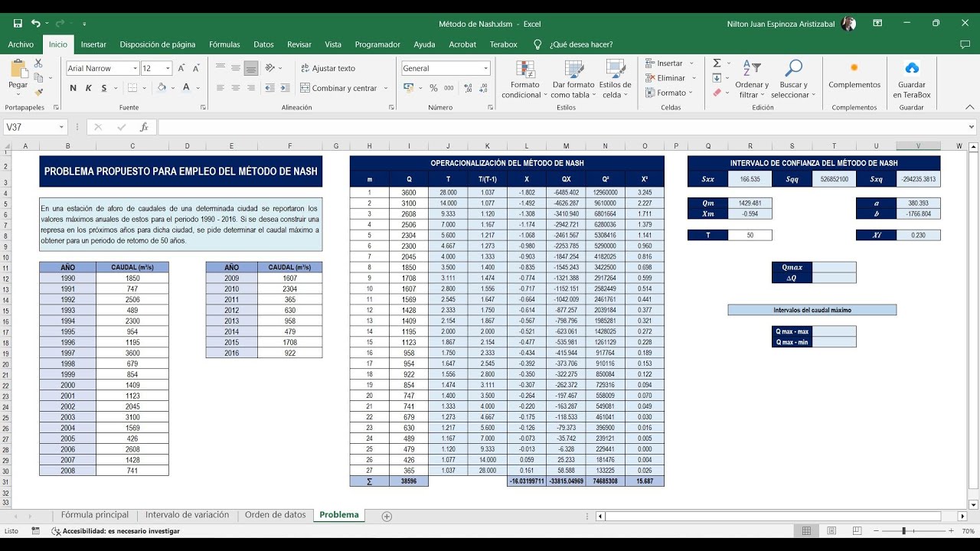Click accessibility status 'es necesario investigar'
This screenshot has height=551, width=980.
tap(115, 531)
